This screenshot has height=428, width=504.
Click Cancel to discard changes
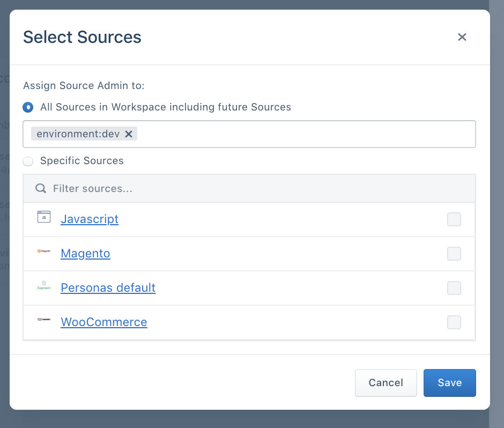[x=386, y=382]
